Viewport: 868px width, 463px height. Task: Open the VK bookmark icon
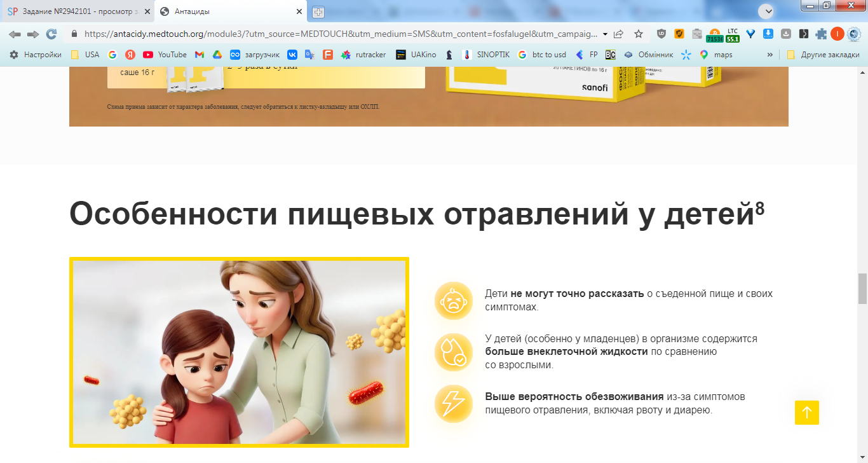292,55
